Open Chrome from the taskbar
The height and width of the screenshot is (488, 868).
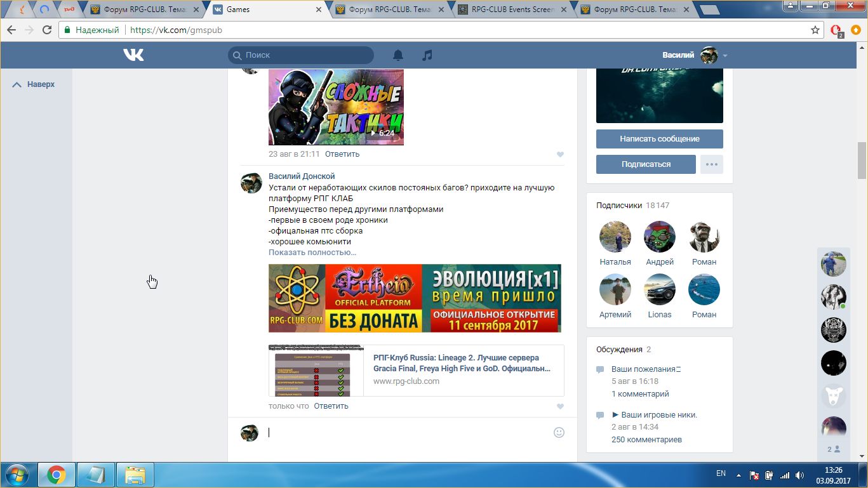pos(56,475)
